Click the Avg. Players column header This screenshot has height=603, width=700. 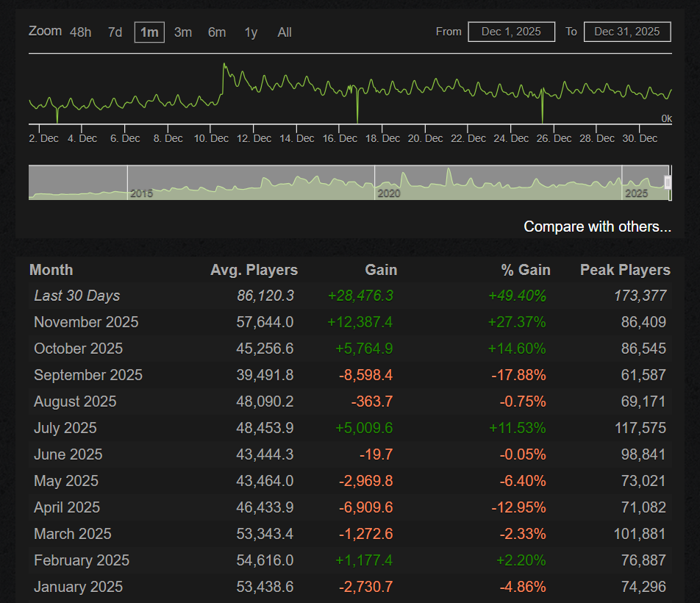(x=254, y=270)
